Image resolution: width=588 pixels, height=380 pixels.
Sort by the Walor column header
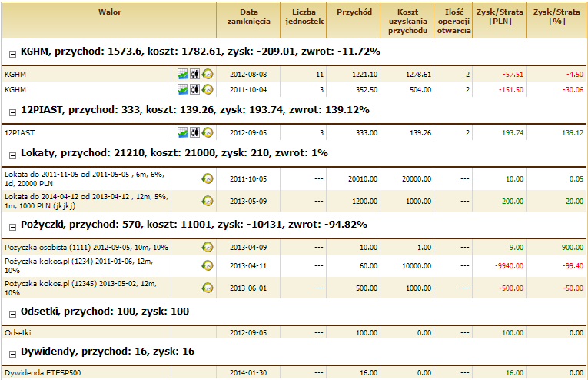click(109, 21)
